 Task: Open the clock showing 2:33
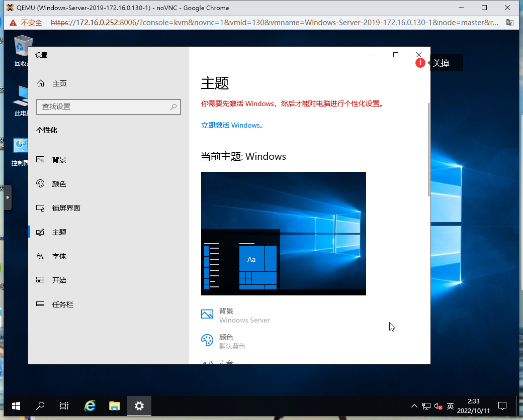[x=473, y=405]
